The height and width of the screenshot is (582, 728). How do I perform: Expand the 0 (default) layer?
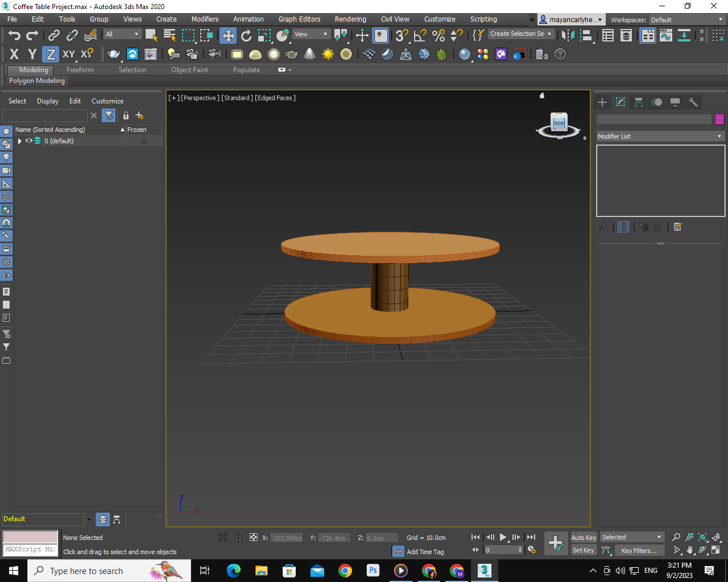click(20, 141)
